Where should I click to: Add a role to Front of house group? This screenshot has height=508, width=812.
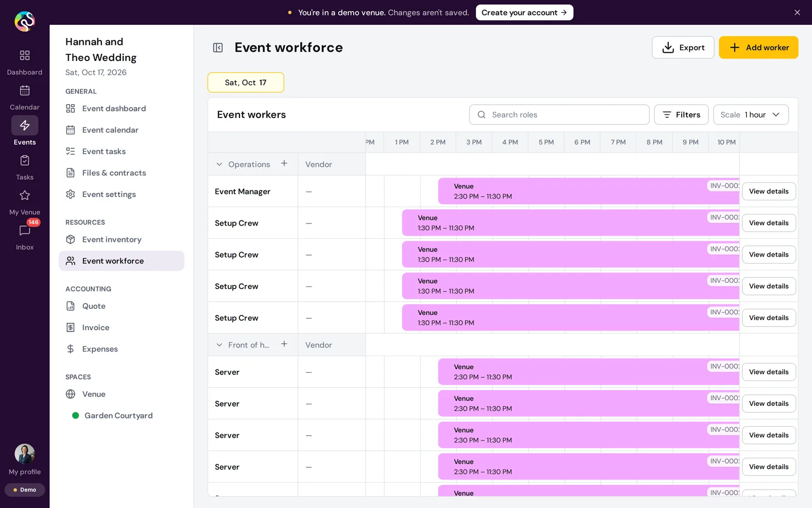pyautogui.click(x=284, y=344)
